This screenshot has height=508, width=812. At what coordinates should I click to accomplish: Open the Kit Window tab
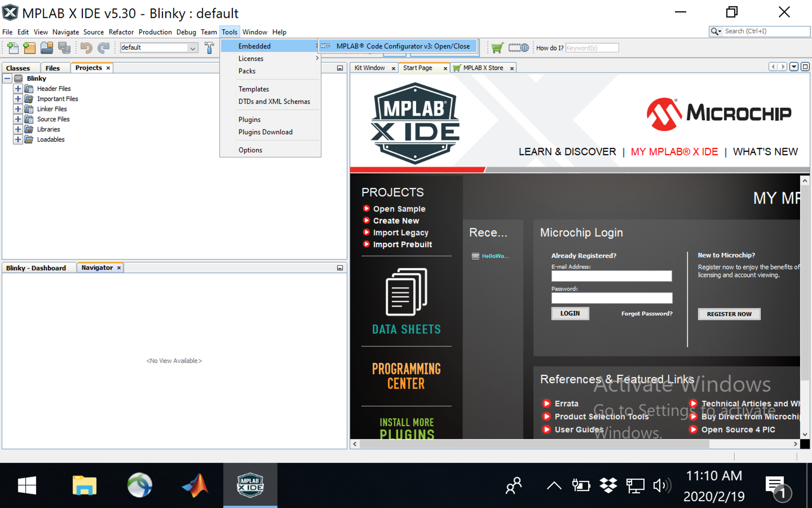pyautogui.click(x=370, y=68)
